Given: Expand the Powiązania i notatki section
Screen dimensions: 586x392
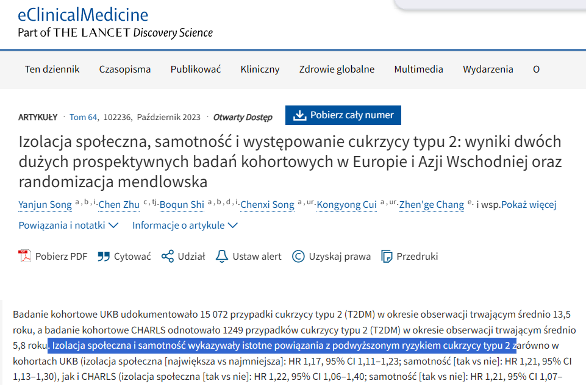Looking at the screenshot, I should point(68,225).
